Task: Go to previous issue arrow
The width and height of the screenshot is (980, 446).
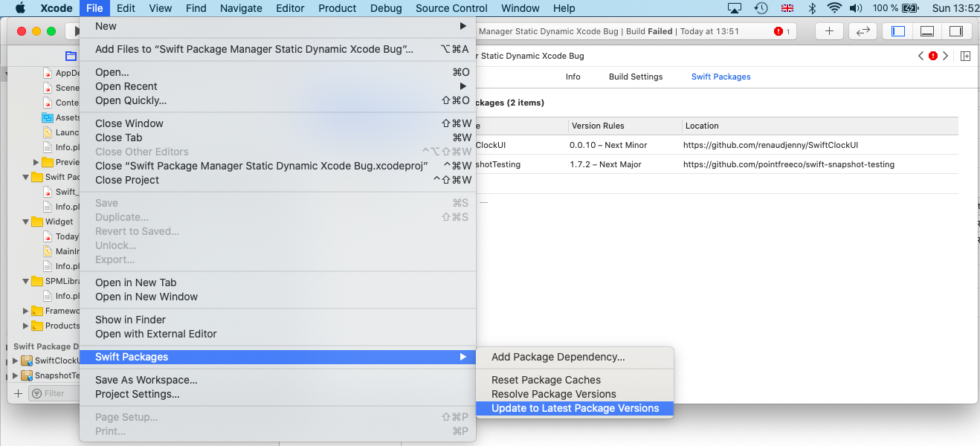Action: (x=921, y=56)
